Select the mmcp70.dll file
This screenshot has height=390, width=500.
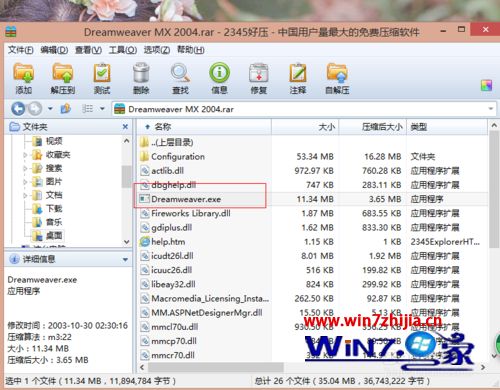click(x=174, y=341)
